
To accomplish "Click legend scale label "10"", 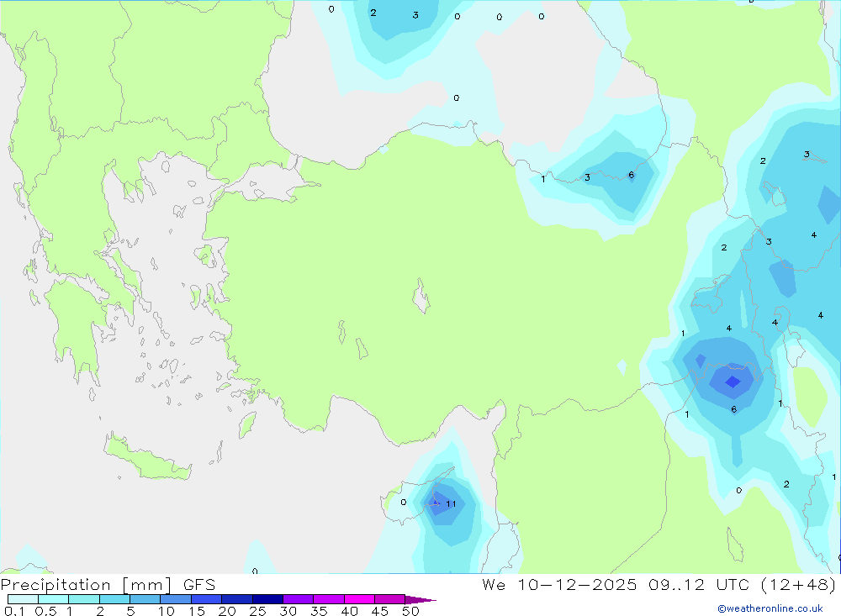I will tap(167, 611).
